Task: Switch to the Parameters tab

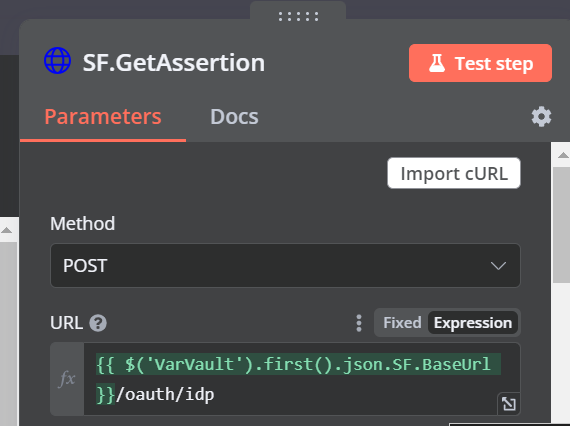Action: [x=103, y=117]
